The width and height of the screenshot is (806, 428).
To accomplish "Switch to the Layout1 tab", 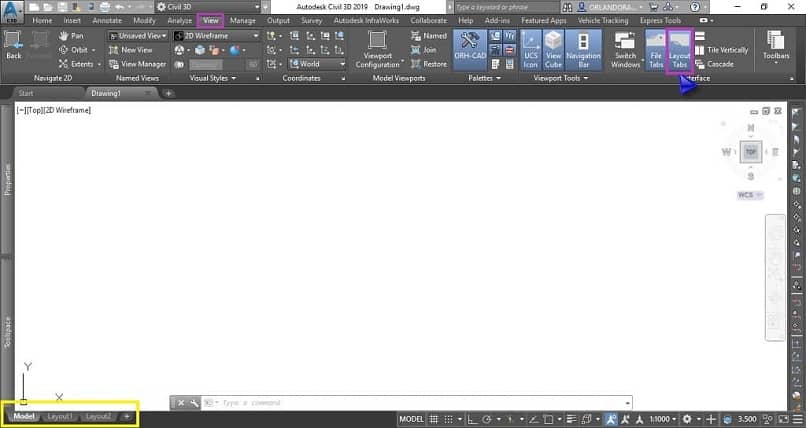I will 60,416.
